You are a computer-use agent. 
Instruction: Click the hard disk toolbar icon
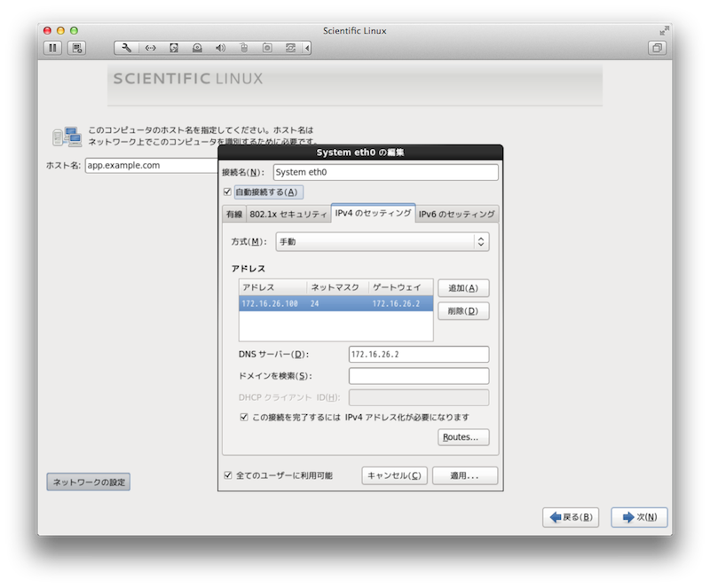(x=174, y=48)
